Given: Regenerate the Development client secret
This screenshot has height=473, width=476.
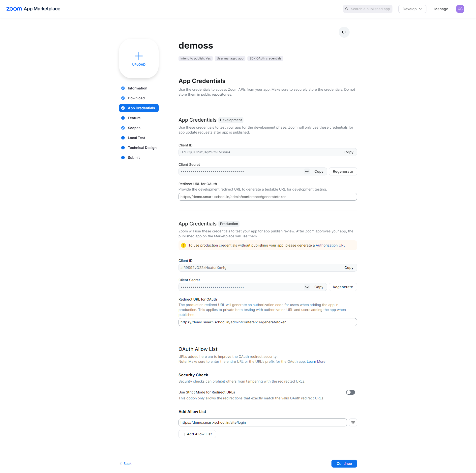Looking at the screenshot, I should click(343, 171).
